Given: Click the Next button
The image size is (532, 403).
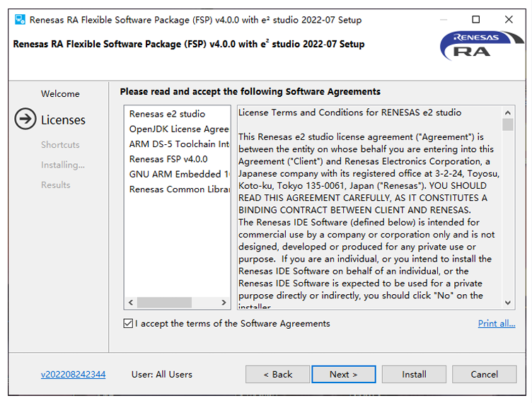Looking at the screenshot, I should [343, 374].
